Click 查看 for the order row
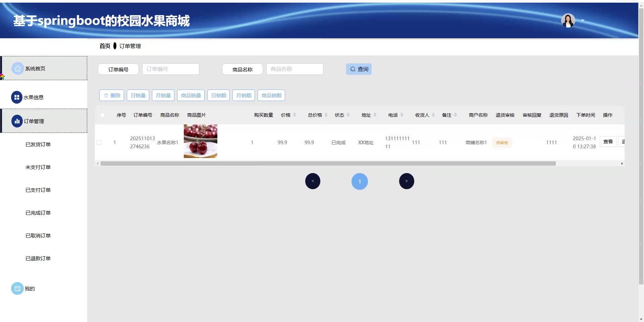The image size is (644, 322). pos(608,142)
